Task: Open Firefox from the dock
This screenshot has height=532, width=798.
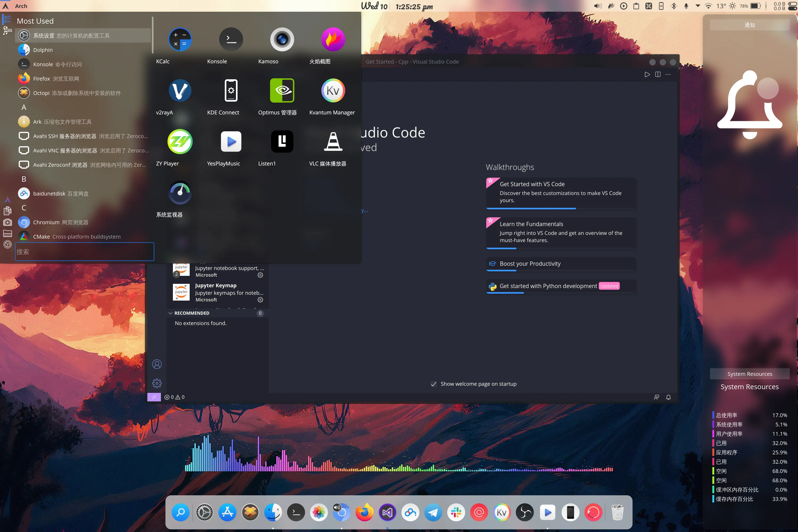Action: click(364, 512)
